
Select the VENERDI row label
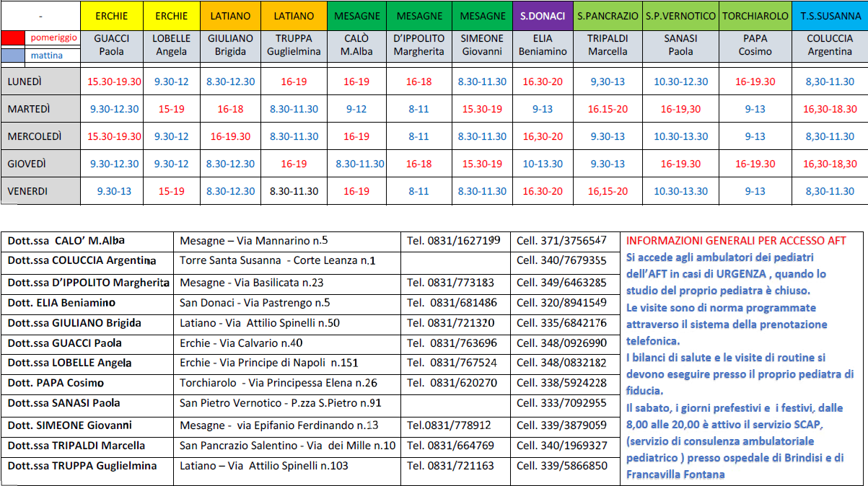click(27, 191)
